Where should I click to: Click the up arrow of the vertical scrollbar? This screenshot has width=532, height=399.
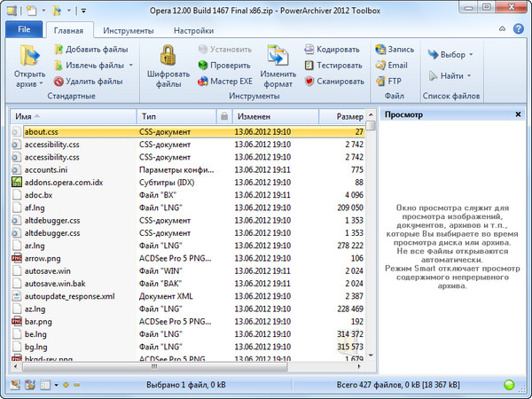point(371,114)
